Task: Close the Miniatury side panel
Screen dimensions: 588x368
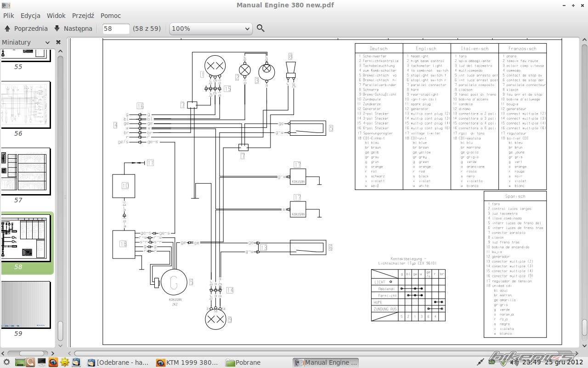Action: (x=58, y=42)
